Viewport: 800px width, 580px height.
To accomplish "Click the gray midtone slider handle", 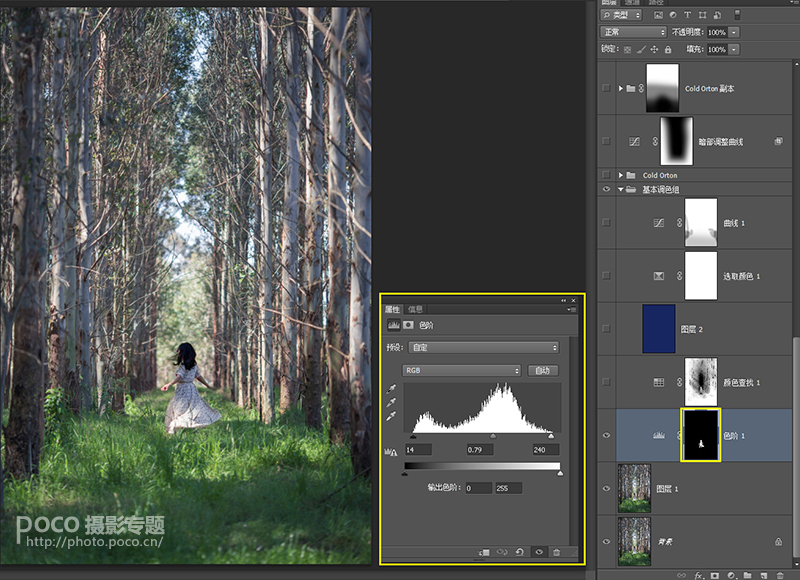I will [493, 437].
